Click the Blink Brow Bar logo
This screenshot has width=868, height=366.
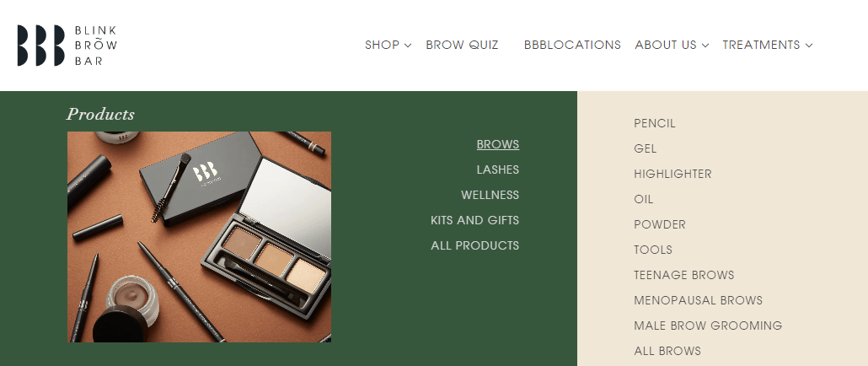(x=67, y=46)
